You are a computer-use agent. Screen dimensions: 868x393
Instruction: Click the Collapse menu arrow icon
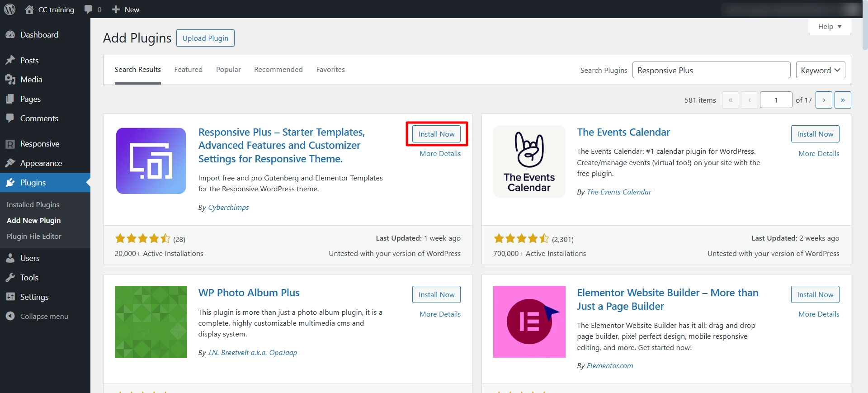[10, 316]
